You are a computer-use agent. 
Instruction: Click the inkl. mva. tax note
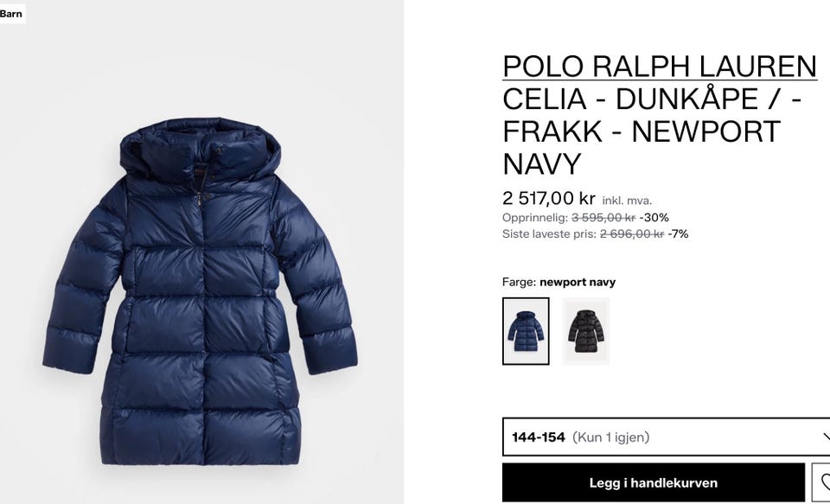[627, 201]
